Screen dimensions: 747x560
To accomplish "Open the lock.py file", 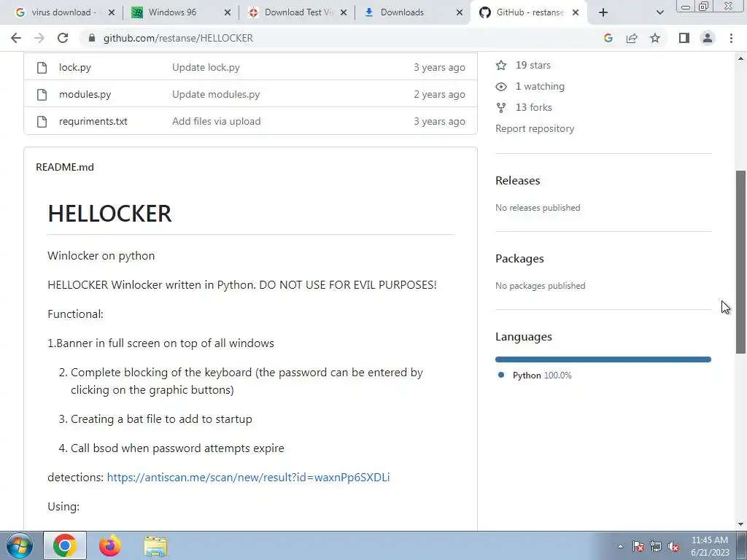I will point(75,68).
